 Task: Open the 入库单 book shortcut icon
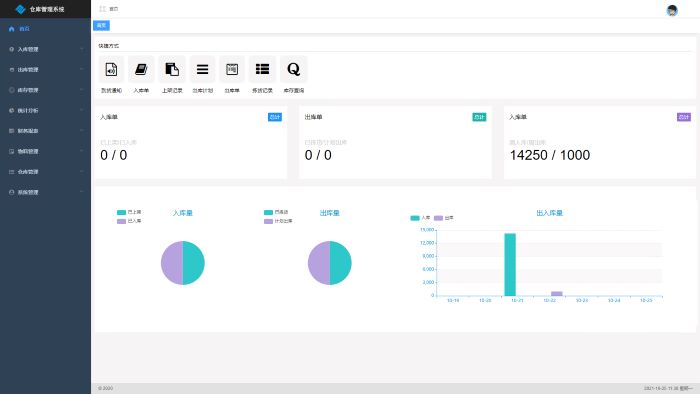coord(141,70)
